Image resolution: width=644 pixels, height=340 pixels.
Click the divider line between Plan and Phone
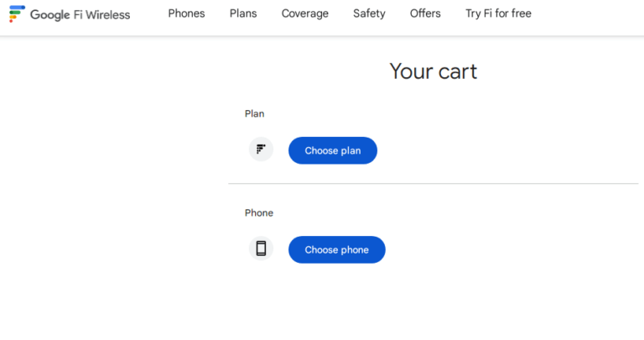point(433,183)
